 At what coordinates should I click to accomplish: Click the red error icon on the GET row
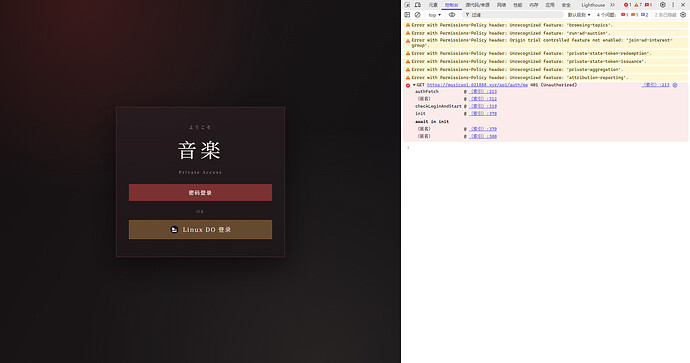pos(408,85)
